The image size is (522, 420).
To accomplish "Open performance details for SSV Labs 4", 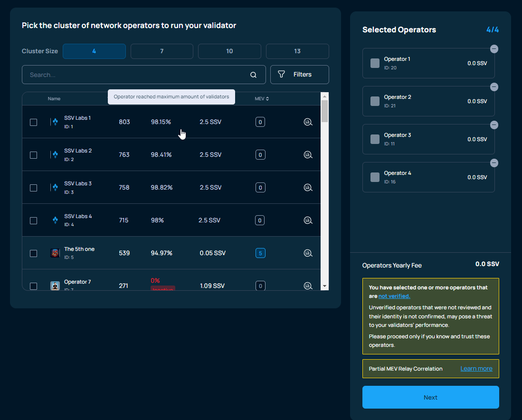I will coord(308,220).
